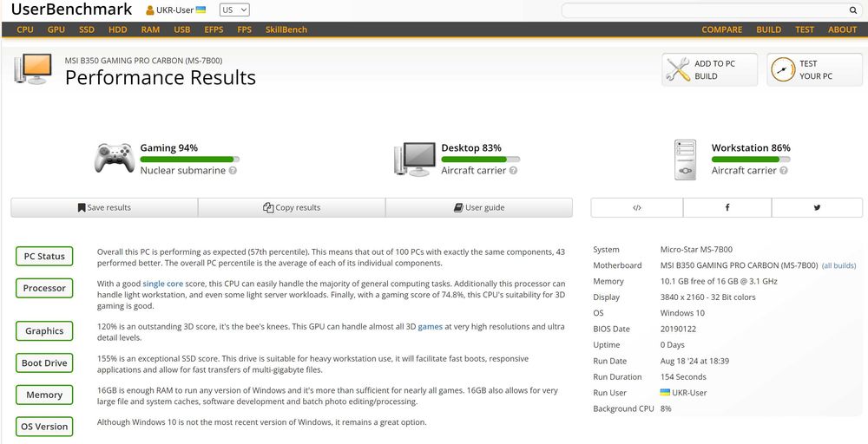Click the speedometer icon on Test Your PC
The height and width of the screenshot is (444, 868).
pyautogui.click(x=783, y=69)
